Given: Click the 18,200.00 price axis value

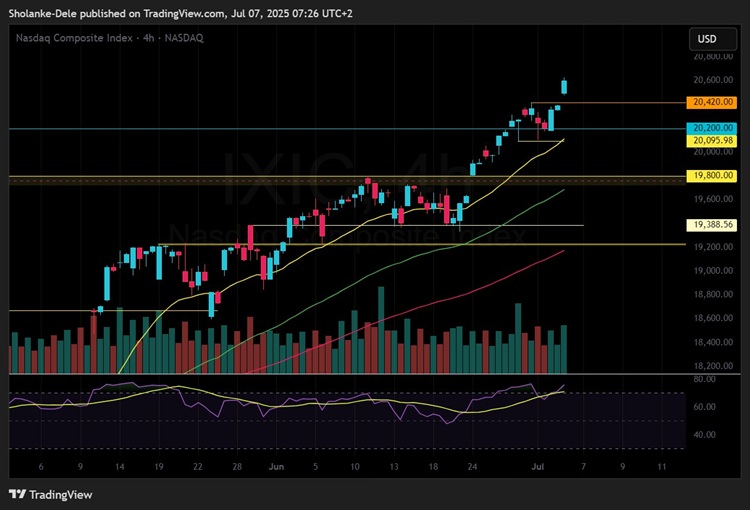Looking at the screenshot, I should pos(713,366).
